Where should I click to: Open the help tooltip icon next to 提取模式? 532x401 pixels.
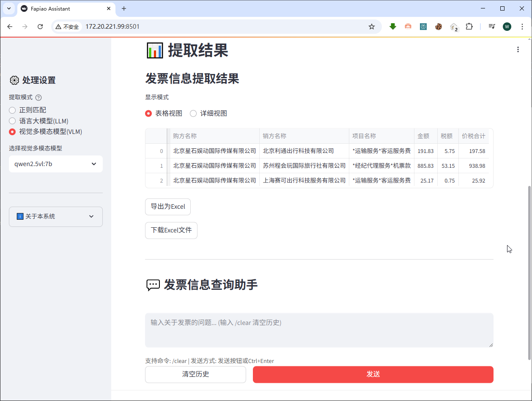pyautogui.click(x=38, y=97)
